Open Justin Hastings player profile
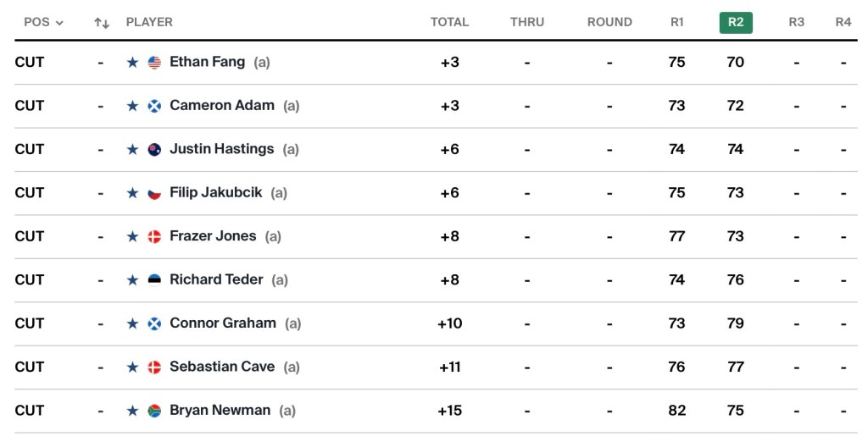Viewport: 868px width, 442px height. [x=221, y=149]
